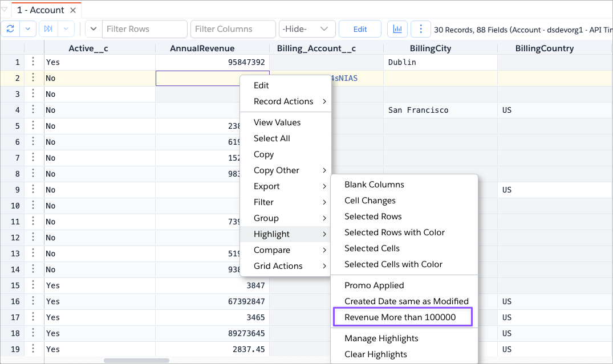Expand the refresh options dropdown arrow
This screenshot has height=364, width=613.
click(29, 29)
